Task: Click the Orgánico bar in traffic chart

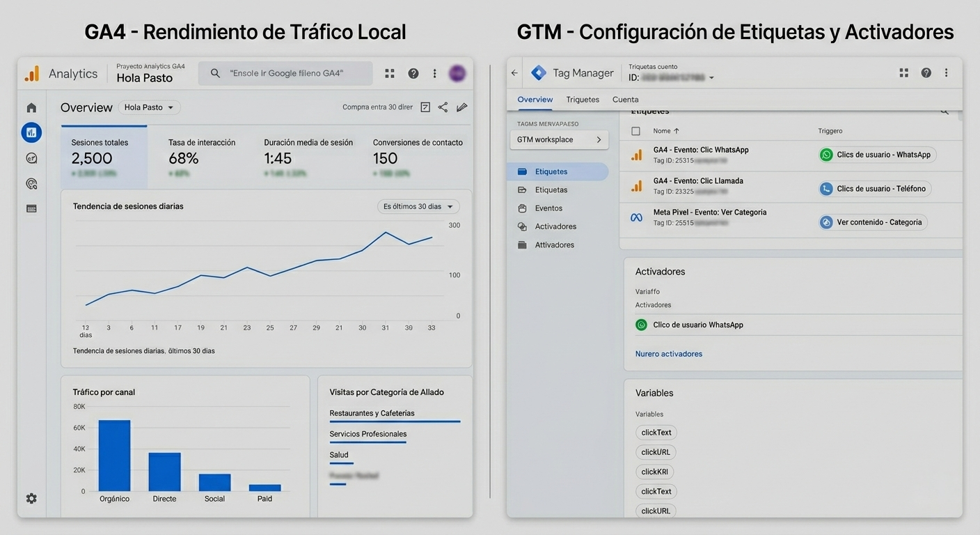Action: 114,456
